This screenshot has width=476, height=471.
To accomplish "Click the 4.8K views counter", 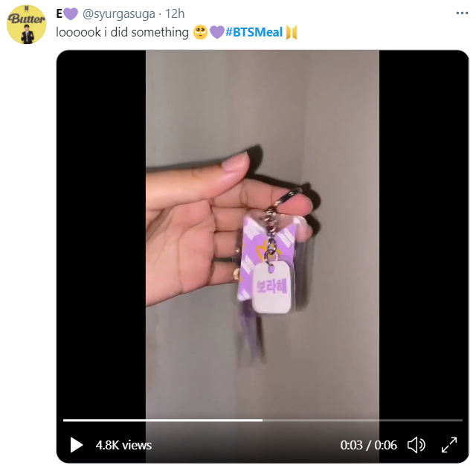I will pyautogui.click(x=123, y=445).
